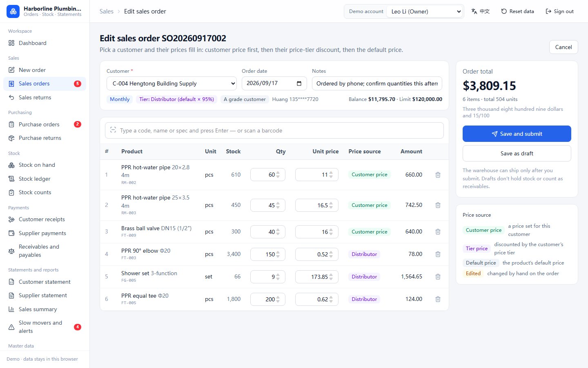Click the Receivables and payables scale icon
The height and width of the screenshot is (368, 588).
click(x=11, y=251)
